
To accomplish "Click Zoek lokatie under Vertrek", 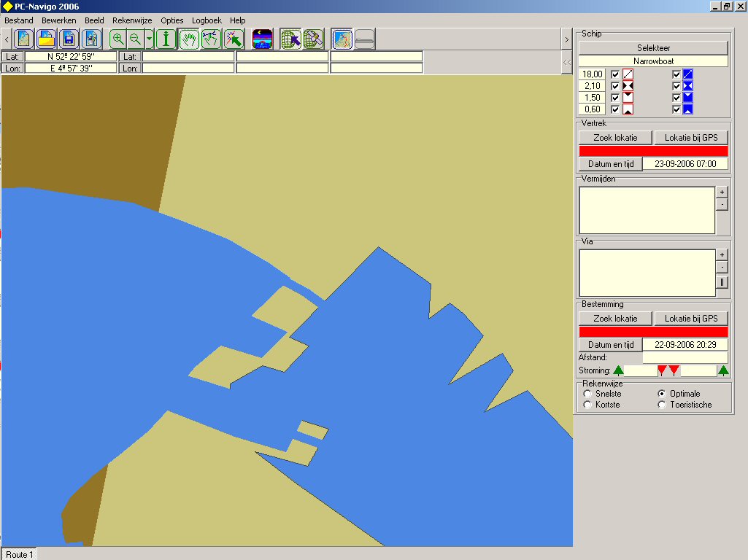I will point(615,137).
